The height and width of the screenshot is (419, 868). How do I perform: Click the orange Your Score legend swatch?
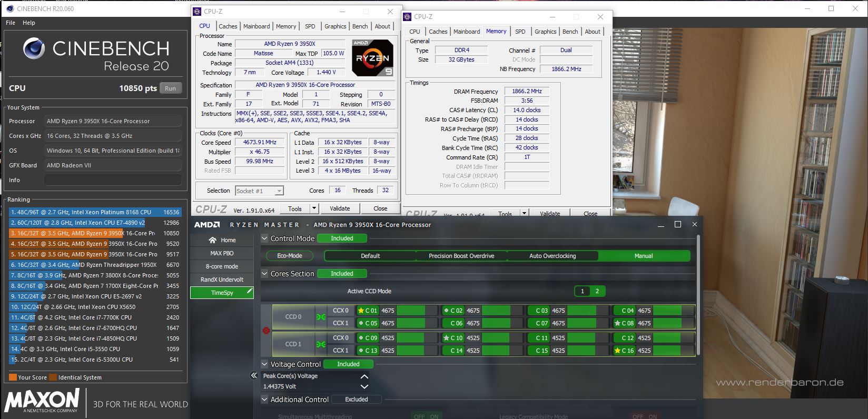coord(13,377)
